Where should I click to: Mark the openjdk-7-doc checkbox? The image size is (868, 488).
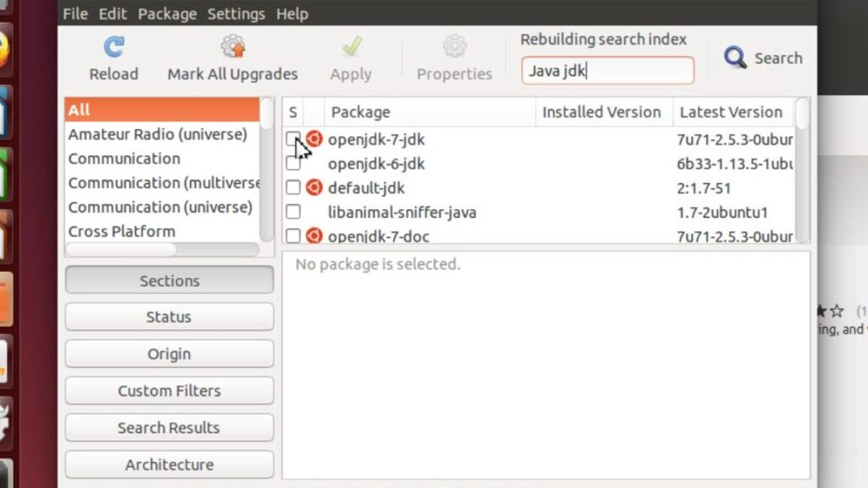coord(292,236)
